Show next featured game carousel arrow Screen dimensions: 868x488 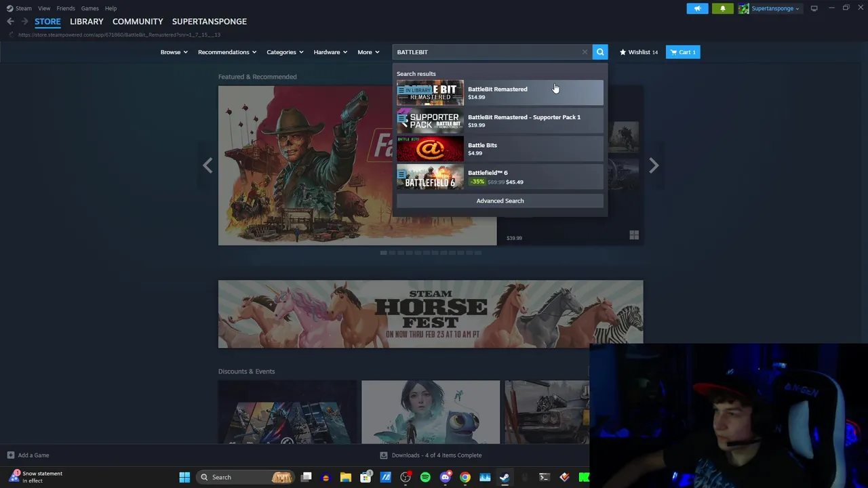[x=654, y=165]
